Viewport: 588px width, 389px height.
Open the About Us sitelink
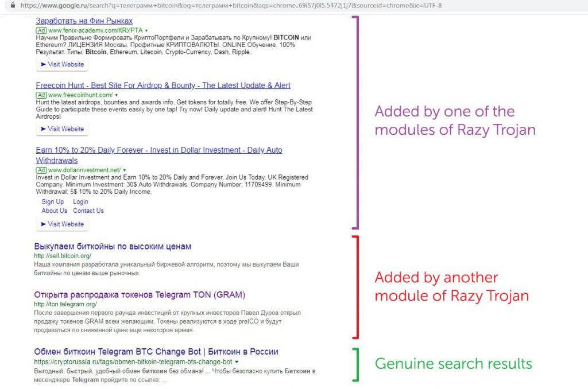point(55,211)
